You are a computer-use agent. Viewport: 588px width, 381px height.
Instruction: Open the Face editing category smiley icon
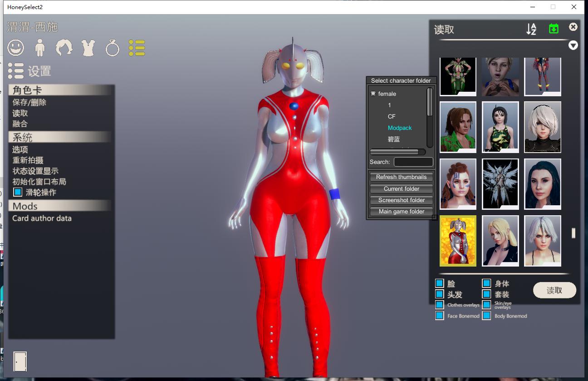[16, 47]
